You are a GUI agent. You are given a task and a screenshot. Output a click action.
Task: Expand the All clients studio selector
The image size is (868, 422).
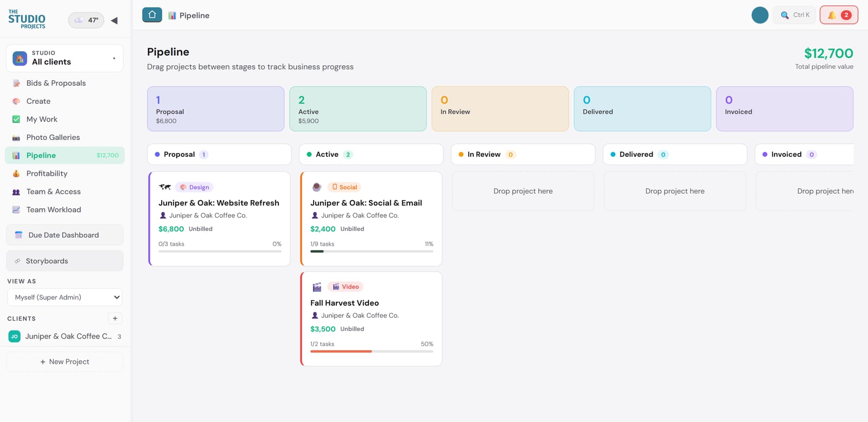[x=65, y=58]
